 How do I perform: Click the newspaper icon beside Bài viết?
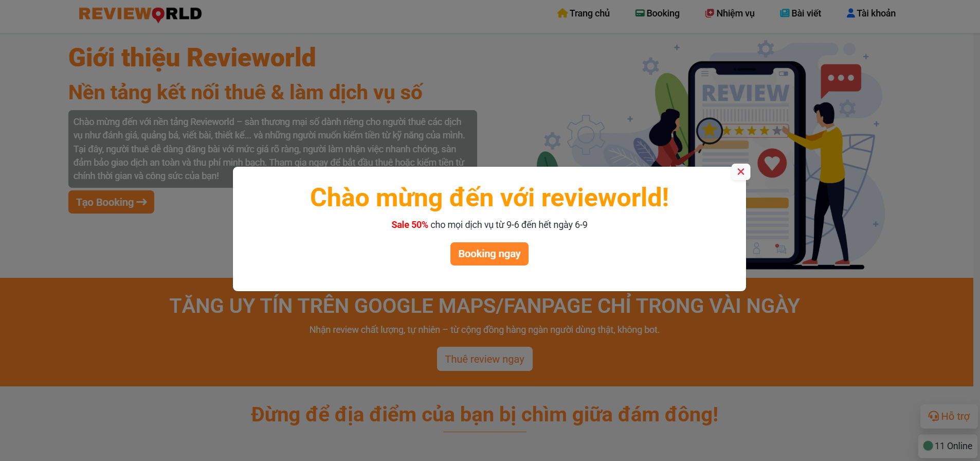pos(785,13)
